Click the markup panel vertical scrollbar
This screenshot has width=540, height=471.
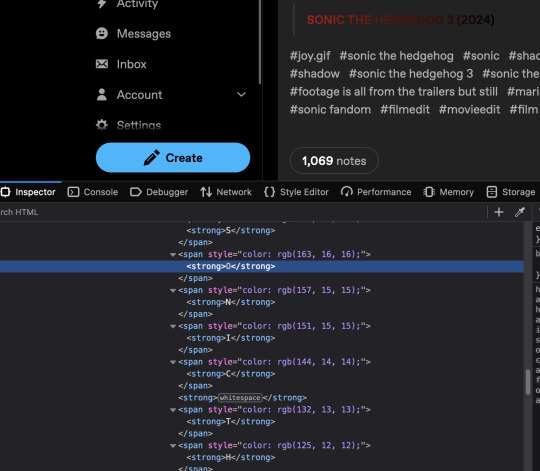(x=528, y=382)
